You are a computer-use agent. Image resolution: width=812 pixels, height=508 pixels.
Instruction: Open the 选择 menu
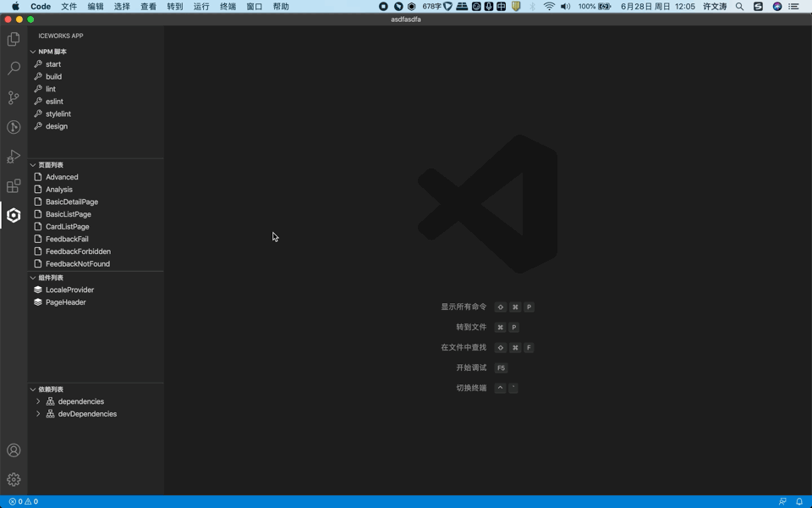(x=122, y=7)
